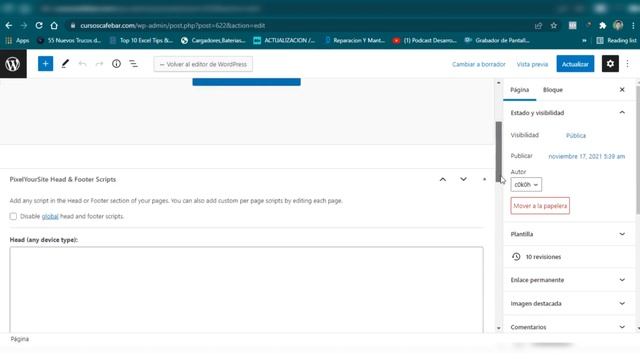Move PixelYourSite meta box down

pyautogui.click(x=463, y=179)
